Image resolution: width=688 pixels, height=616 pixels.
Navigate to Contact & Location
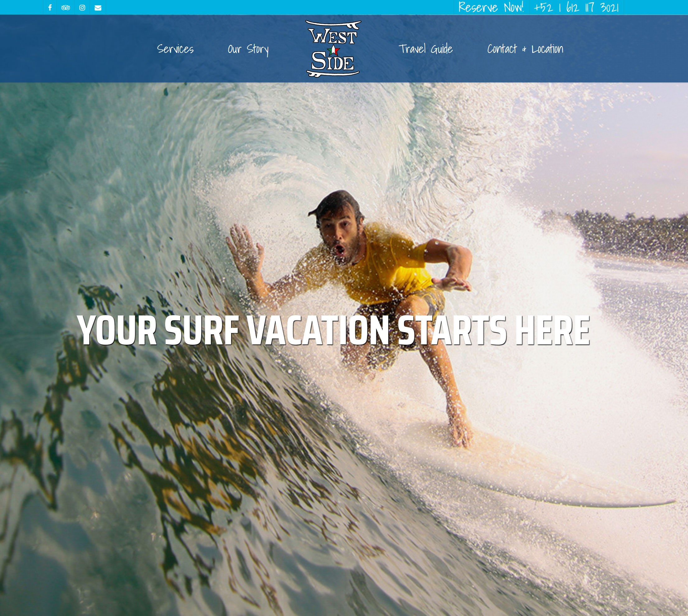(x=525, y=49)
